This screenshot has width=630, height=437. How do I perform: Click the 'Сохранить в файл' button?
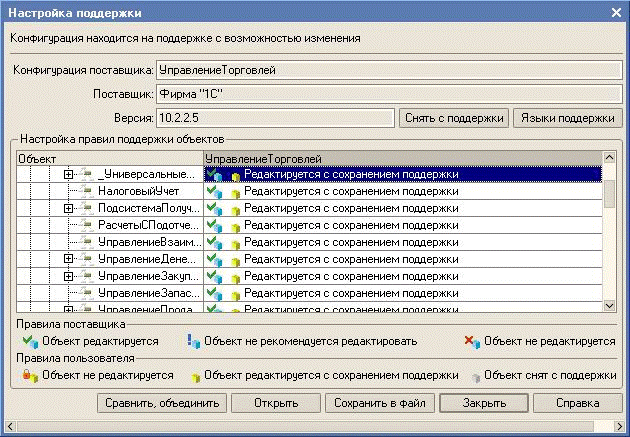pyautogui.click(x=378, y=403)
